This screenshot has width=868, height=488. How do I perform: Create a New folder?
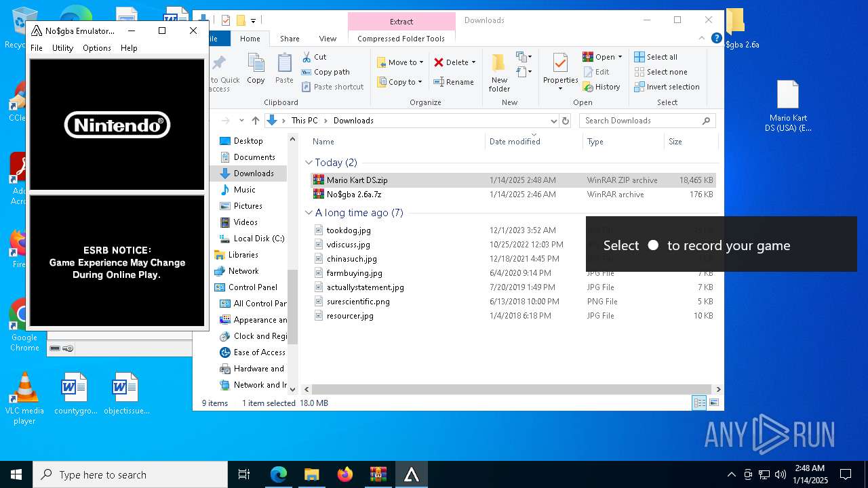click(x=499, y=73)
